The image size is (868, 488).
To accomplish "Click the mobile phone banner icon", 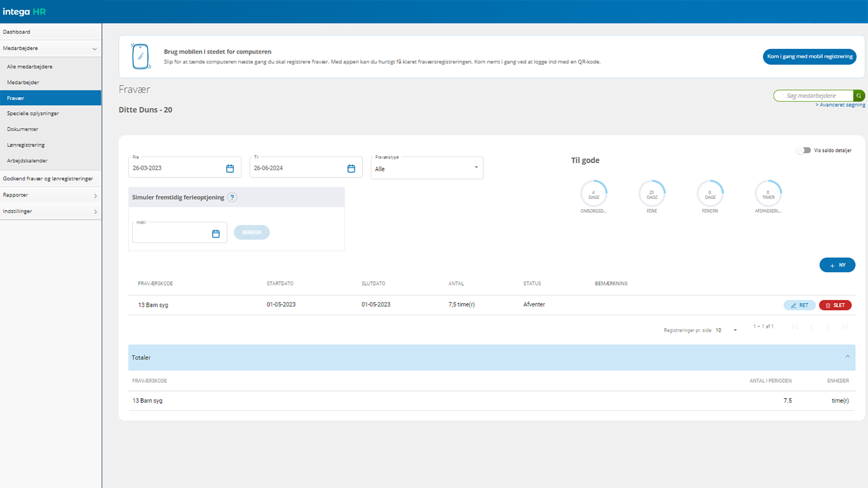I will tap(141, 56).
